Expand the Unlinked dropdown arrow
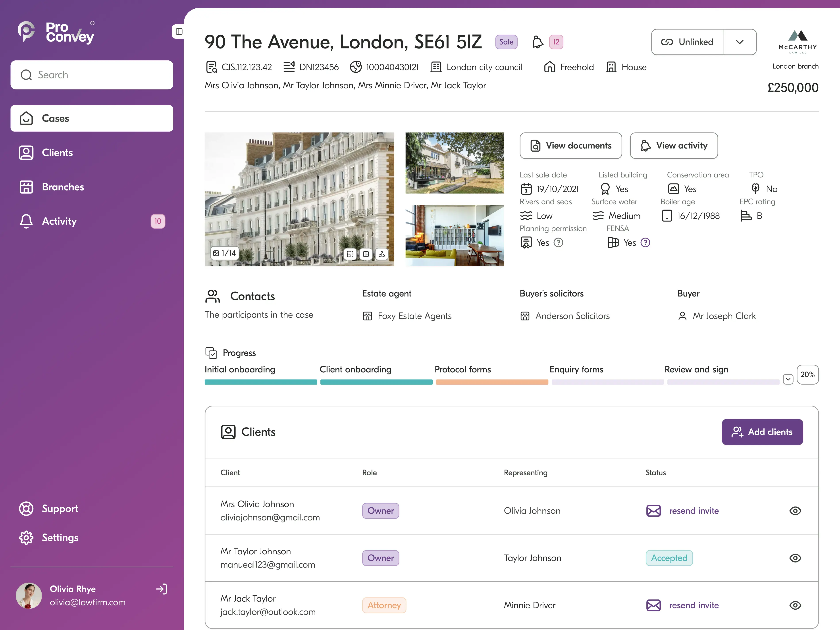 point(740,42)
